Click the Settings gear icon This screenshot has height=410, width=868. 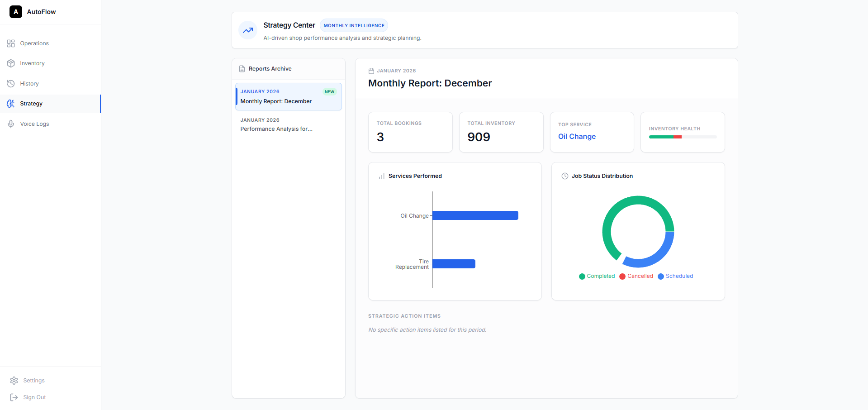pyautogui.click(x=14, y=381)
